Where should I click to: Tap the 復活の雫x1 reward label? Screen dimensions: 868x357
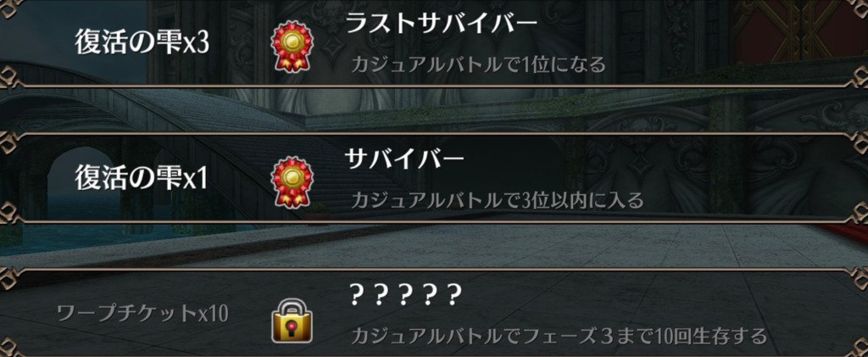(142, 179)
